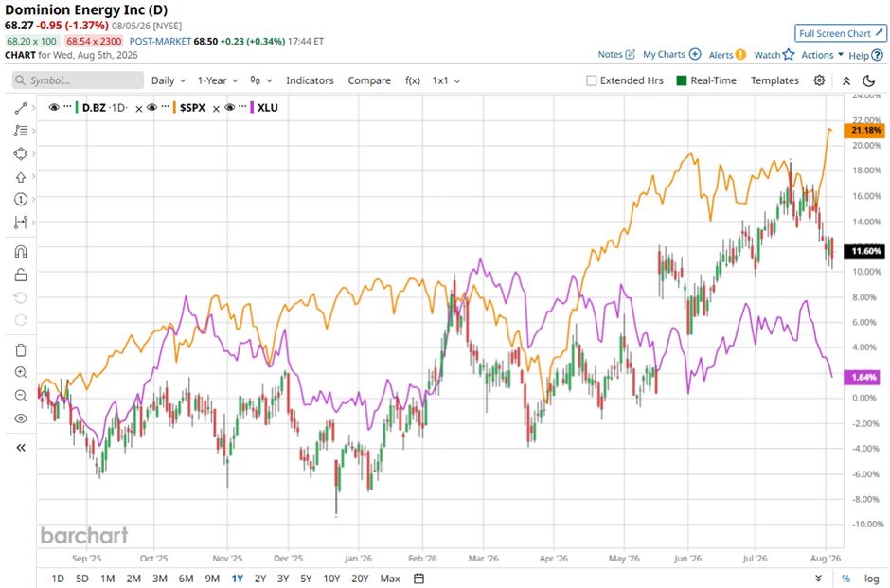Open Templates menu
890x588 pixels.
[774, 80]
